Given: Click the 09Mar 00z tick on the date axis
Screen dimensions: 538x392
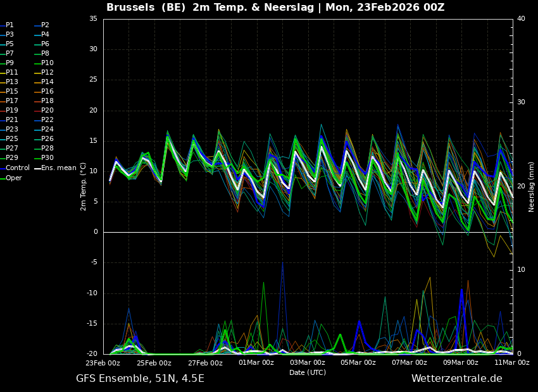Looking at the screenshot, I should (460, 363).
